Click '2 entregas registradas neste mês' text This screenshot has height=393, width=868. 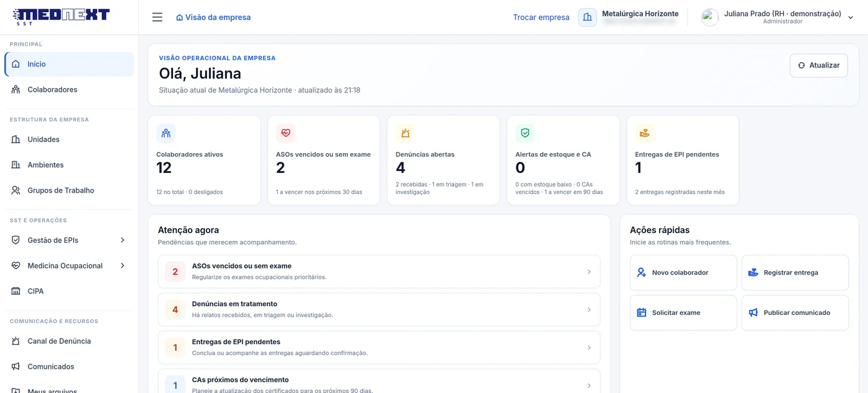click(680, 192)
